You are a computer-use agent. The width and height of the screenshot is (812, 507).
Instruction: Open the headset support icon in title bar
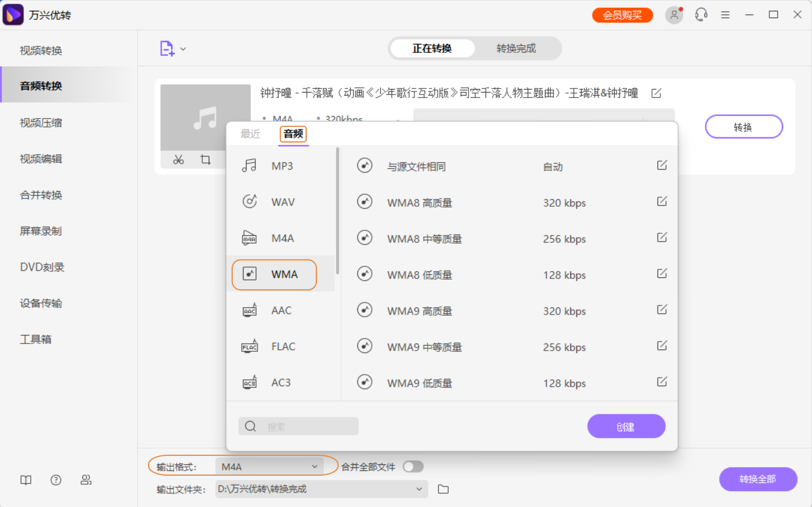click(700, 14)
